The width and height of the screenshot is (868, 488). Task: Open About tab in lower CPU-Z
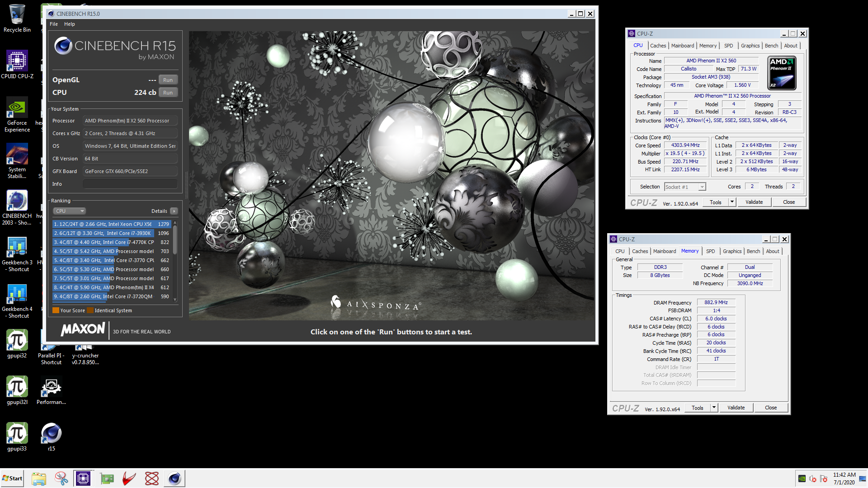[x=772, y=251]
